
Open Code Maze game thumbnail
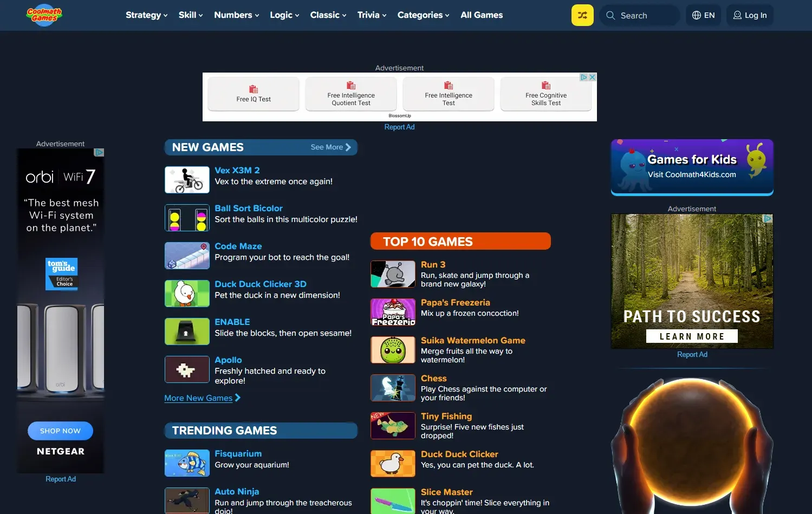(187, 256)
